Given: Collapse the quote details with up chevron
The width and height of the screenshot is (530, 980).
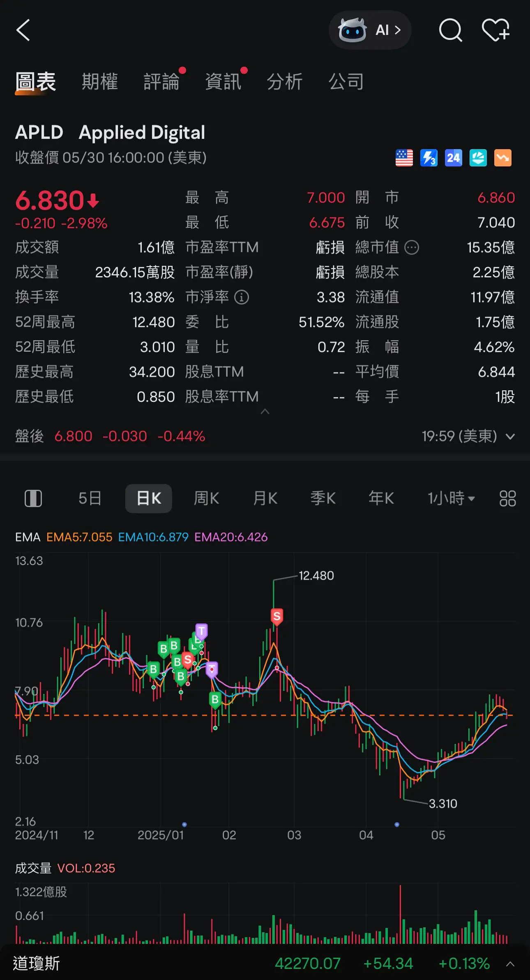Looking at the screenshot, I should (x=265, y=411).
